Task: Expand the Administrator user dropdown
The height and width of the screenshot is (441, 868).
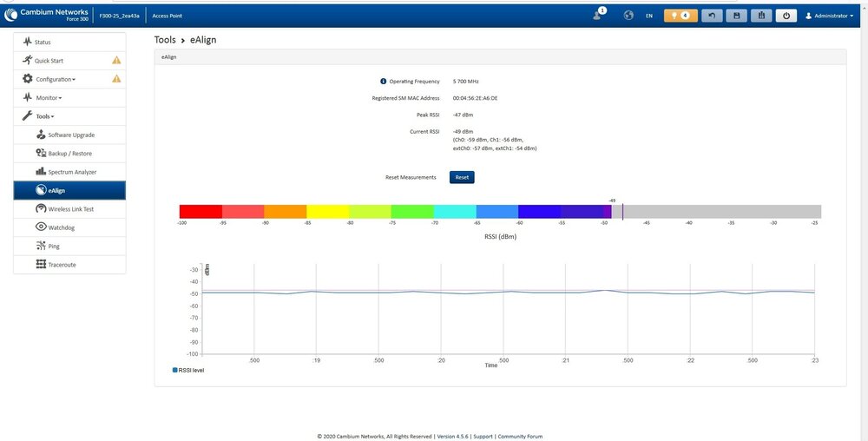Action: tap(830, 16)
